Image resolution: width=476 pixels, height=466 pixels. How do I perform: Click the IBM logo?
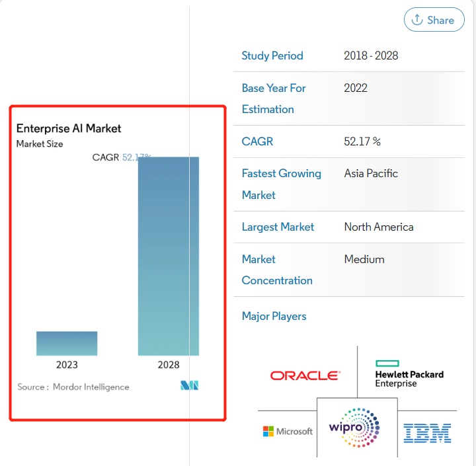(427, 433)
